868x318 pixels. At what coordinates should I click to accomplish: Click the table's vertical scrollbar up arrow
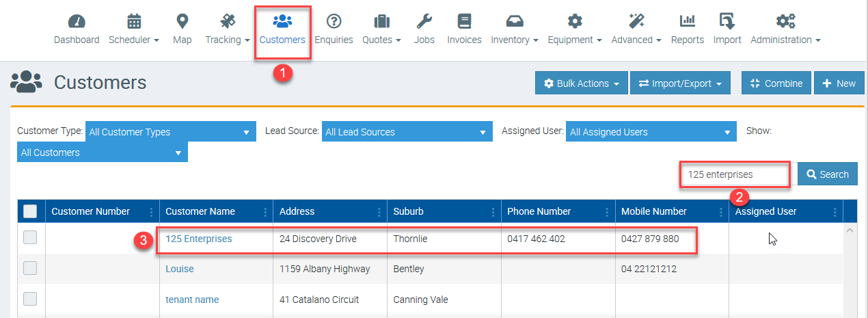tap(850, 231)
